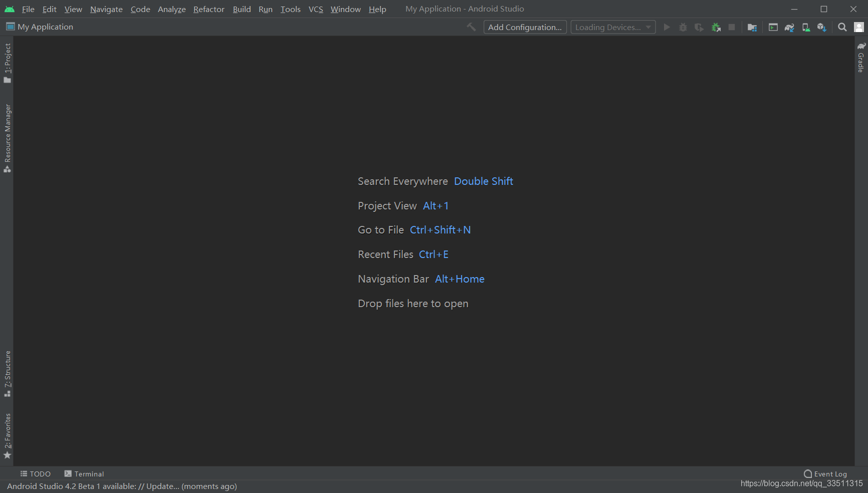Click the 'Alt+1' shortcut text
Image resolution: width=868 pixels, height=493 pixels.
coord(436,206)
